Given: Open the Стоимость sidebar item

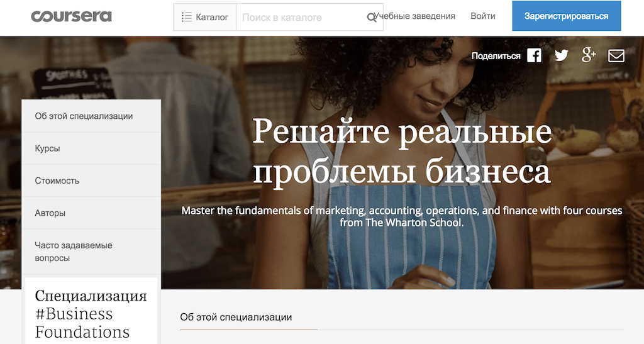Looking at the screenshot, I should coord(91,180).
